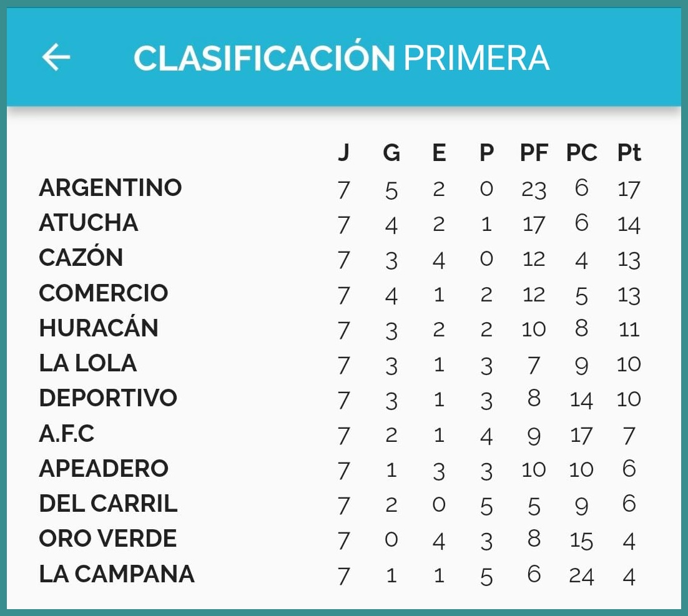
Task: Select the ARGENTINO team row
Action: [111, 187]
